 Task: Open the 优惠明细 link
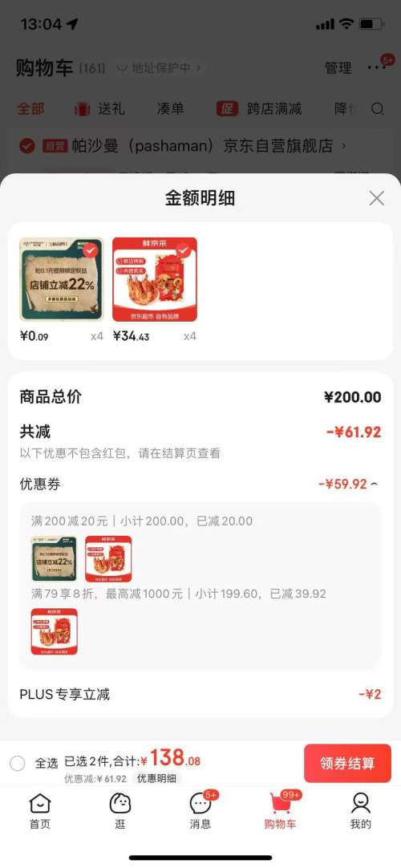click(x=156, y=778)
